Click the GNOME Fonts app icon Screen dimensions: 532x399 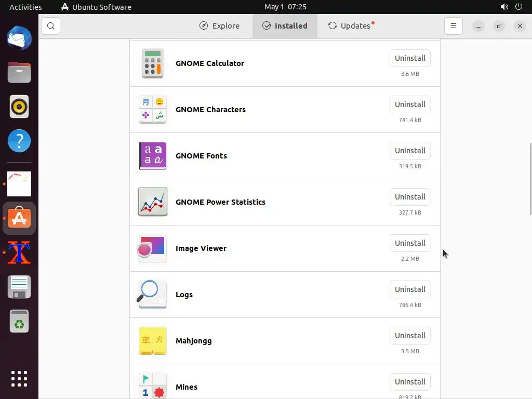153,156
